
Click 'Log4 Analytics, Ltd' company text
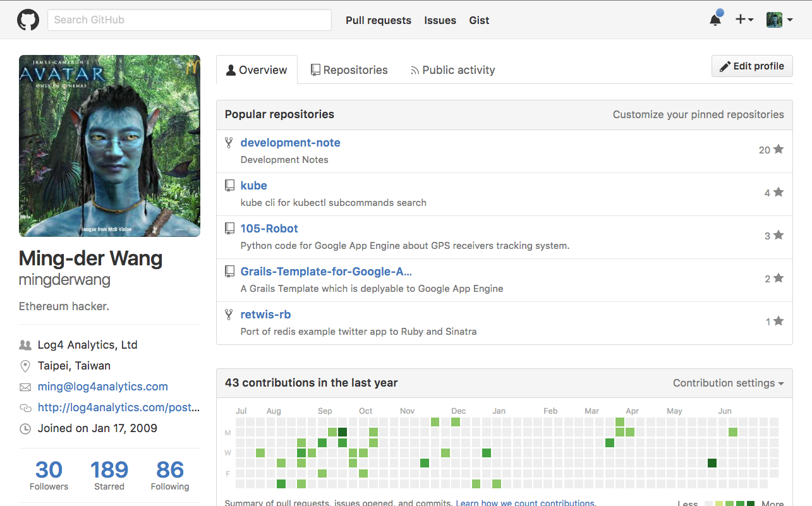[88, 345]
